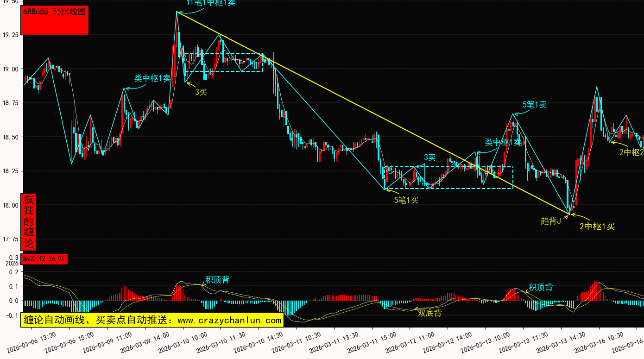
Task: Click the 688658 5分K线图 title box
Action: click(x=55, y=19)
